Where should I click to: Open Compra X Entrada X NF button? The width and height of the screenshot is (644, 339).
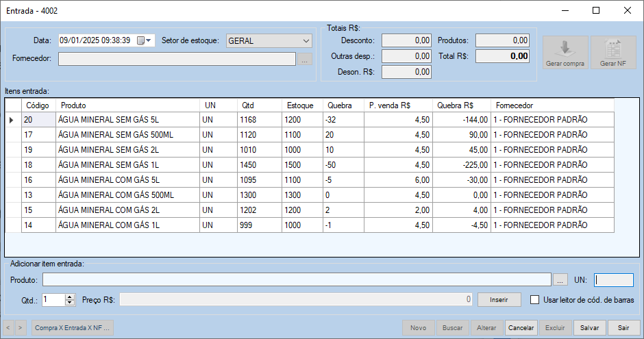click(x=72, y=328)
